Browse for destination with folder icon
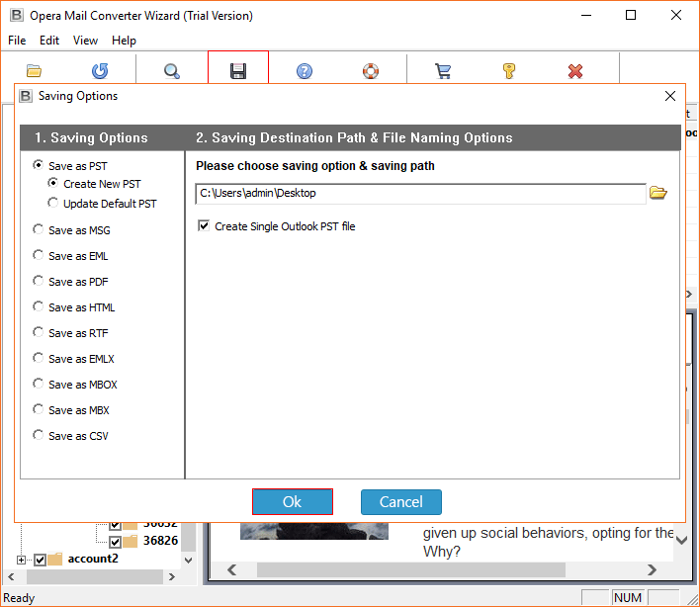Image resolution: width=700 pixels, height=607 pixels. coord(658,193)
